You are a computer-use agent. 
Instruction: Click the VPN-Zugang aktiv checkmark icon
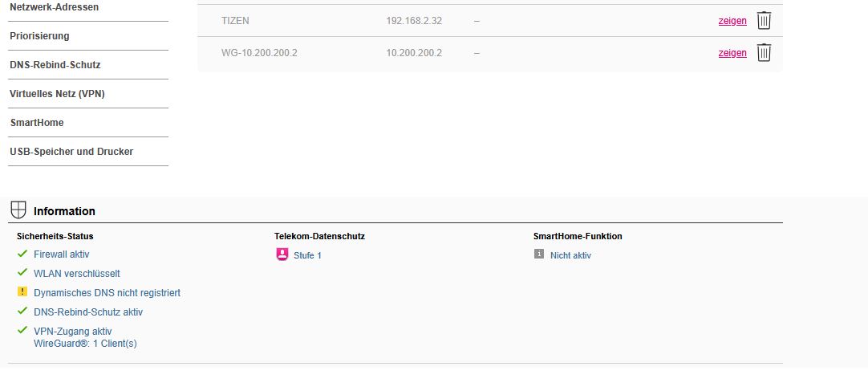[22, 330]
